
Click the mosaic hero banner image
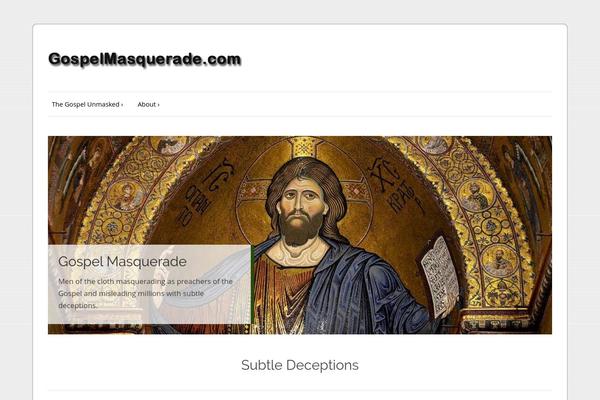[x=300, y=235]
